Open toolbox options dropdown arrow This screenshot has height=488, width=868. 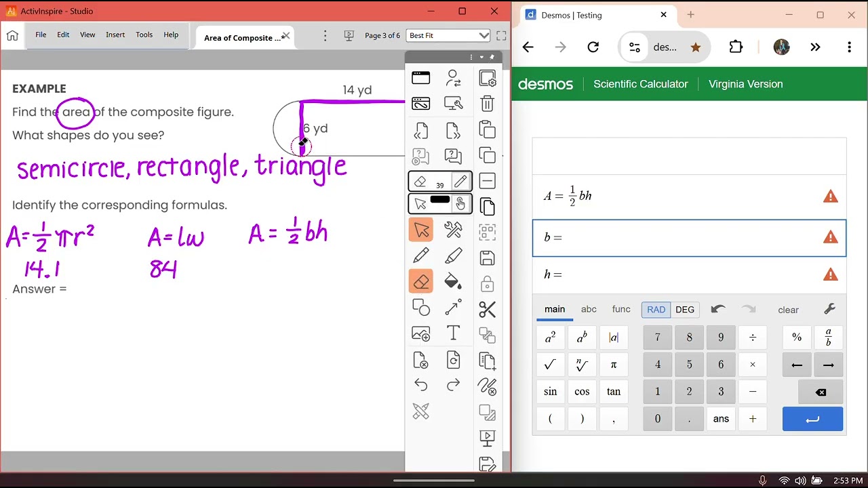click(481, 57)
